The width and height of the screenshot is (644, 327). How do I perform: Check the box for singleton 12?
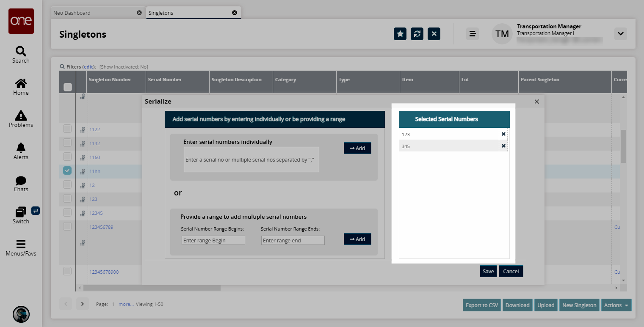pyautogui.click(x=67, y=184)
